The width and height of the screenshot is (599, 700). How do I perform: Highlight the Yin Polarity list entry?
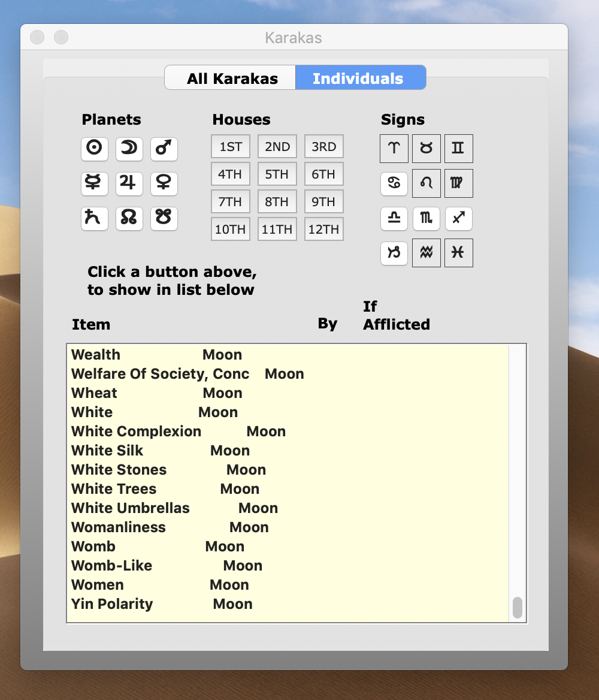pyautogui.click(x=112, y=604)
